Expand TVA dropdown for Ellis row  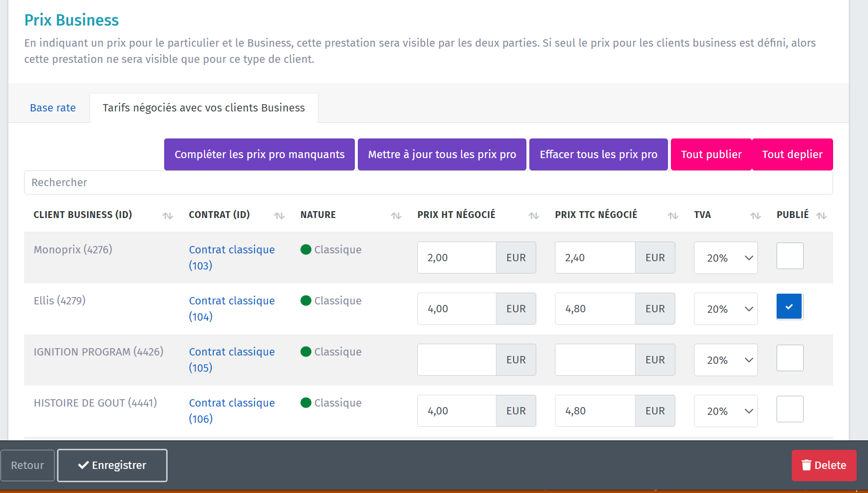(x=725, y=309)
